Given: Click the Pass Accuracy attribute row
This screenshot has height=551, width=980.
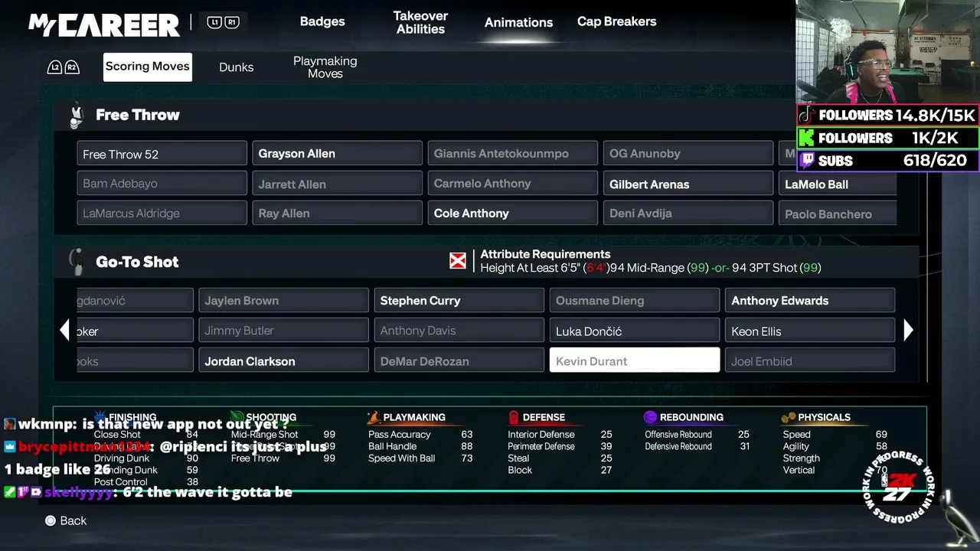Looking at the screenshot, I should [x=420, y=435].
